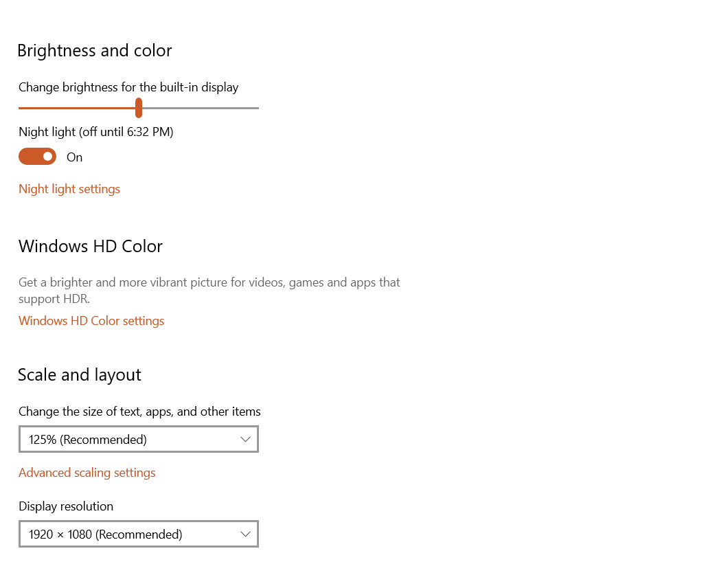This screenshot has height=562, width=728.
Task: Click the "Display resolution" label
Action: click(x=66, y=506)
